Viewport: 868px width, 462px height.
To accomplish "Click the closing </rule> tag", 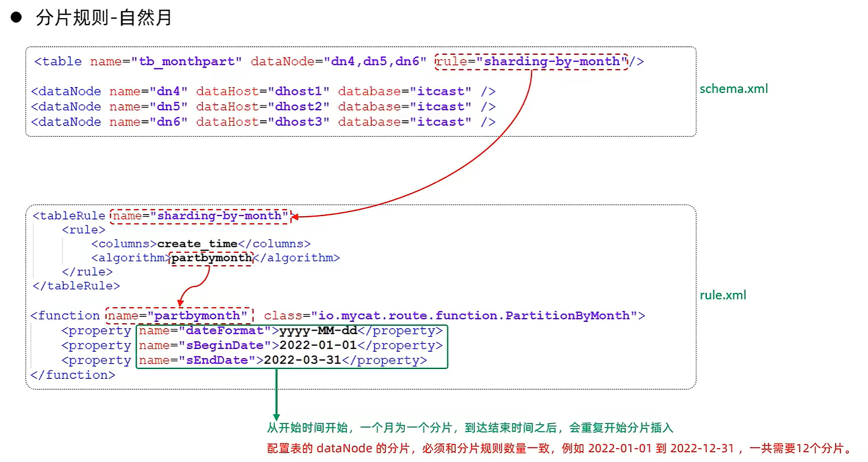I will pyautogui.click(x=87, y=272).
